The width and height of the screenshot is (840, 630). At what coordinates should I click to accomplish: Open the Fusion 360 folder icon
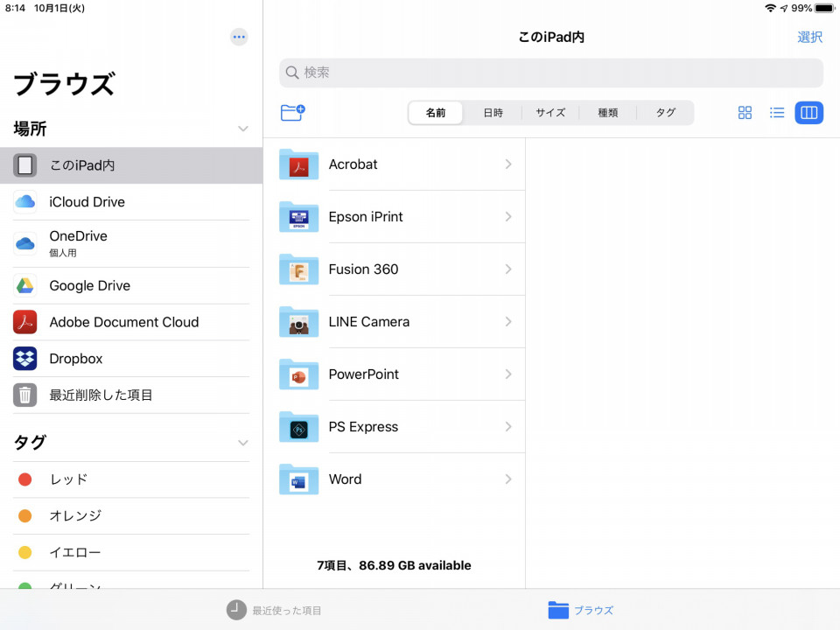pos(299,269)
